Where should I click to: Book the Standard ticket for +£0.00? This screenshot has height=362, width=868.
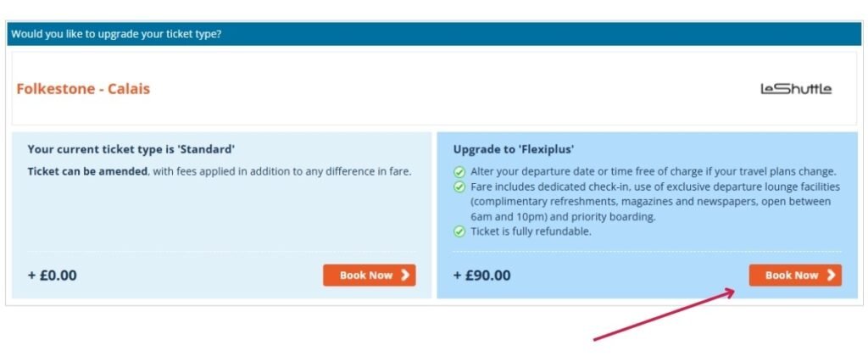[369, 275]
